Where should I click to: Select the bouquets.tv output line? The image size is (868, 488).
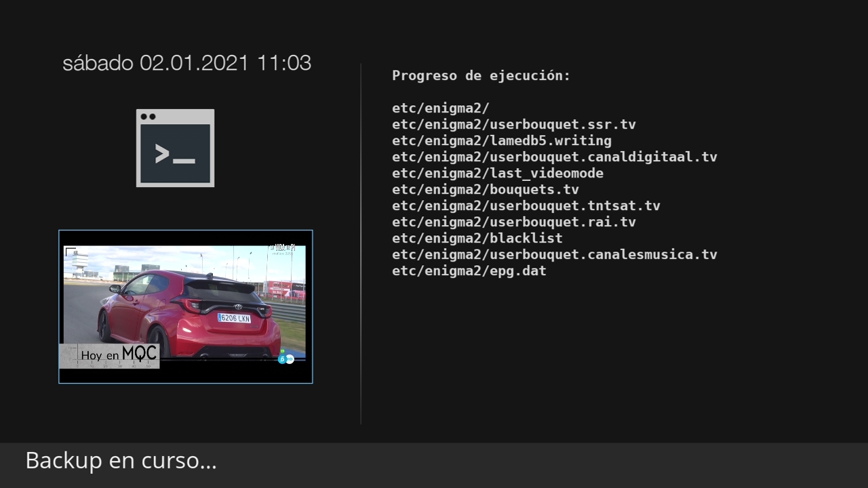tap(485, 190)
